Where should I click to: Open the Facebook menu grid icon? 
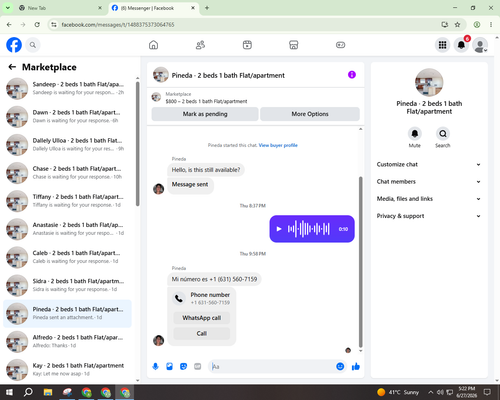click(442, 45)
